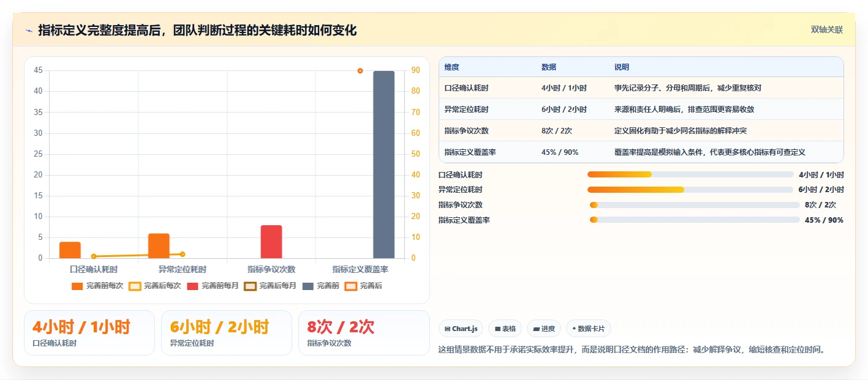Viewport: 868px width, 380px height.
Task: Click the progress value 8次 / 2次
Action: tap(820, 205)
